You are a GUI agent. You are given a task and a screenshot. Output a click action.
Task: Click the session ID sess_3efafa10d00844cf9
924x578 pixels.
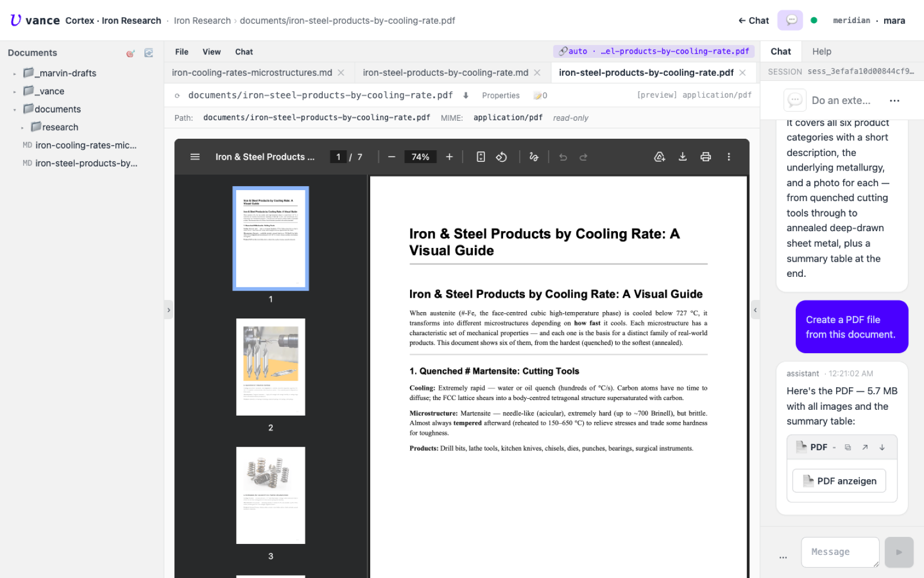point(860,72)
